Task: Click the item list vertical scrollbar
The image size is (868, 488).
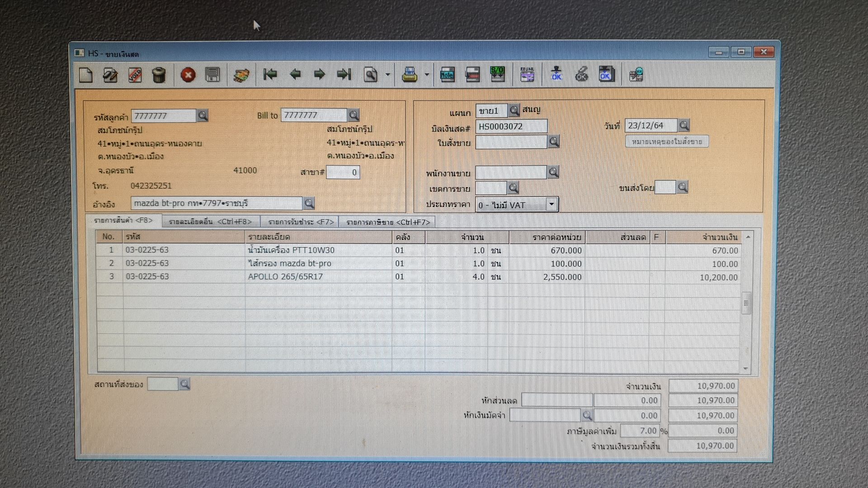Action: pos(746,303)
